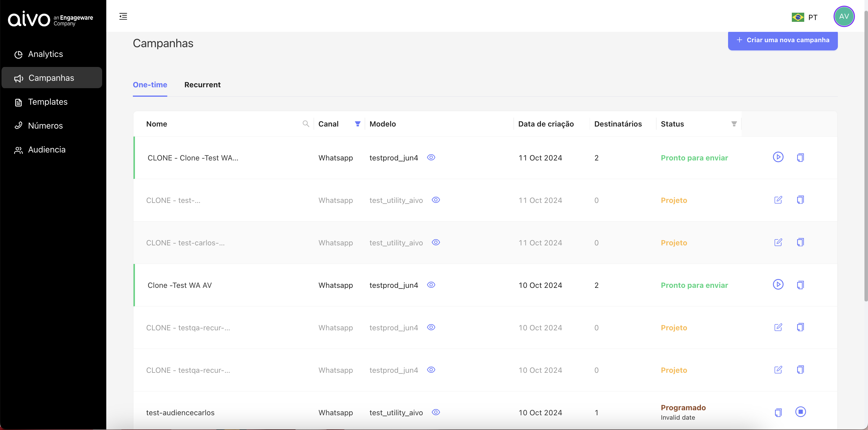Duplicate the Clone -Test WA AV campaign
Viewport: 868px width, 430px height.
[x=800, y=285]
